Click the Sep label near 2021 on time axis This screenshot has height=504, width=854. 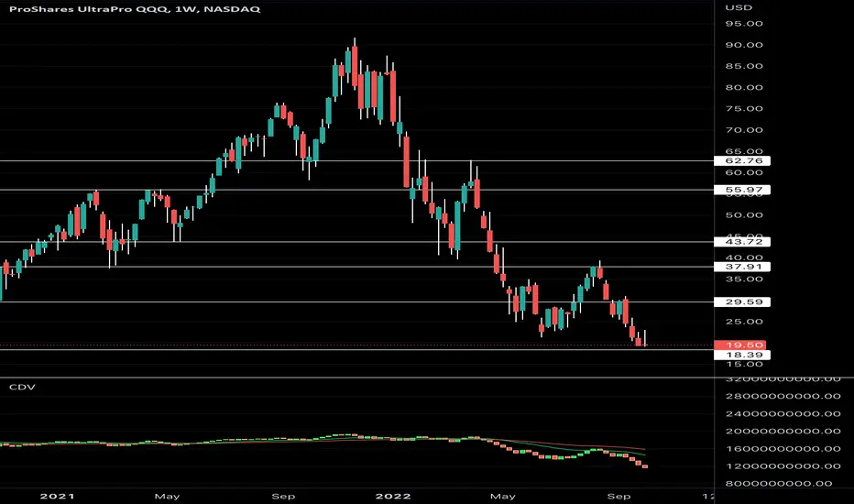[x=283, y=497]
